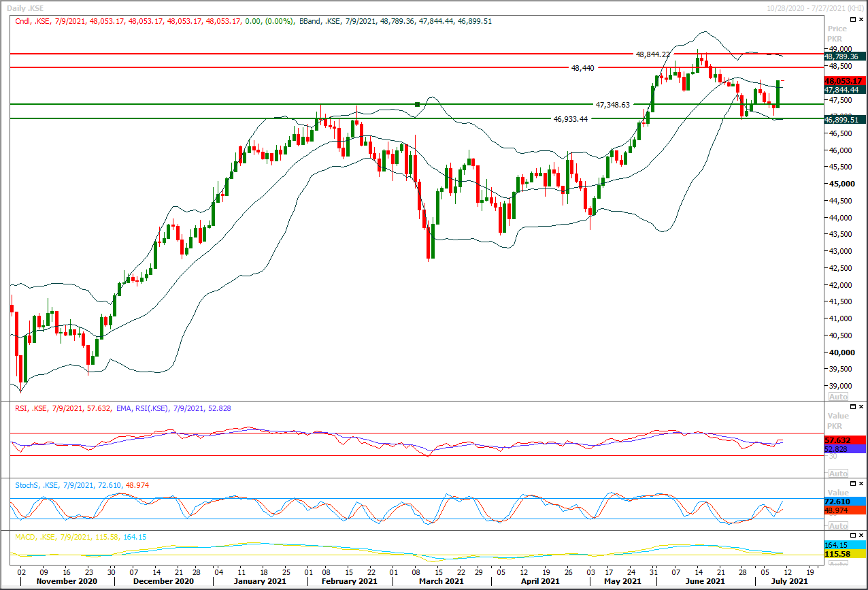Click March 2021 on the time axis
The image size is (868, 590).
click(x=441, y=581)
